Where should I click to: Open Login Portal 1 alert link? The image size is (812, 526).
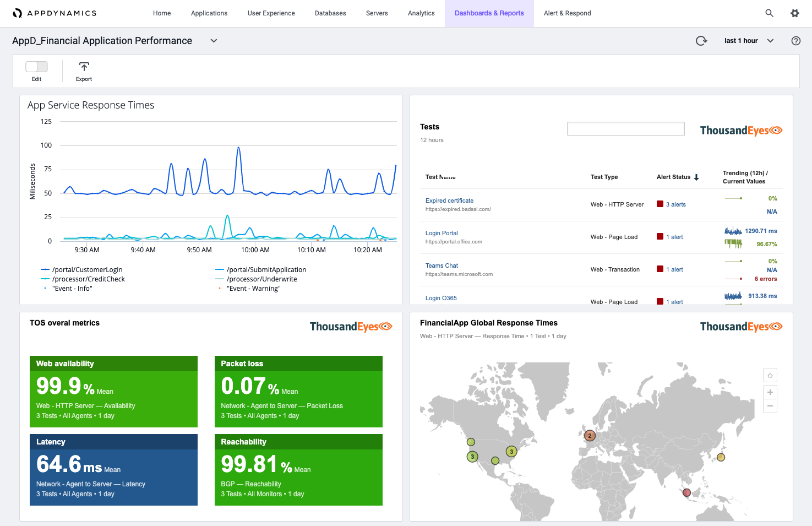674,237
